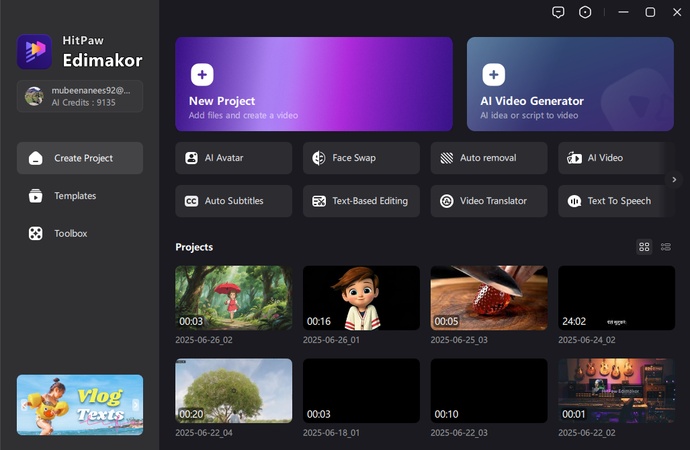690x450 pixels.
Task: Open project thumbnail 2025-06-25_03 strawberry
Action: click(x=489, y=298)
